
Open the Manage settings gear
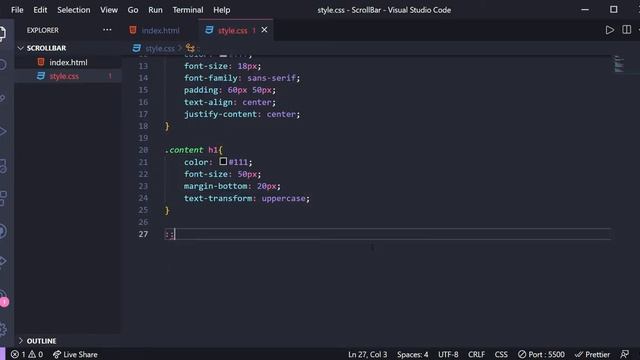click(x=3, y=329)
